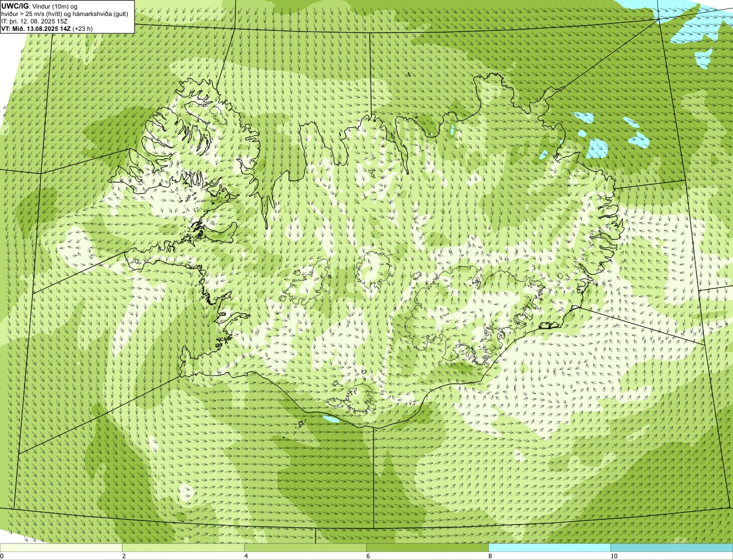
Task: Click the '4' label on the color scale
Action: pyautogui.click(x=246, y=556)
